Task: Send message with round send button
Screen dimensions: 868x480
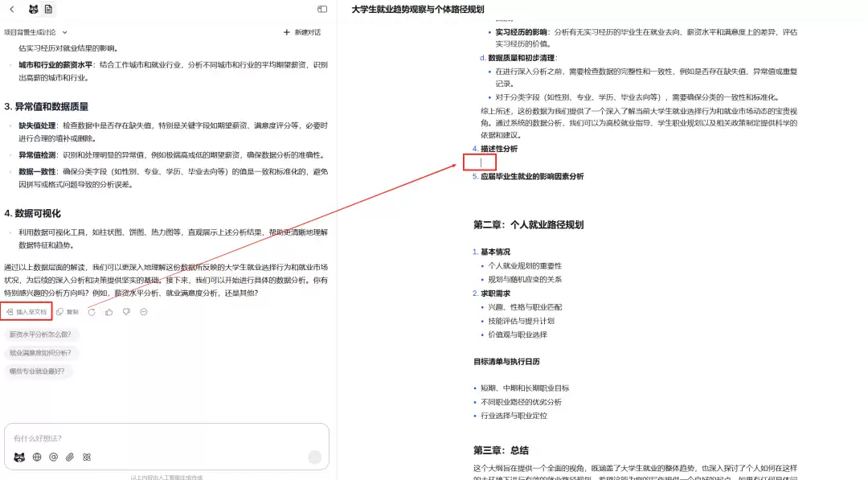Action: [315, 457]
